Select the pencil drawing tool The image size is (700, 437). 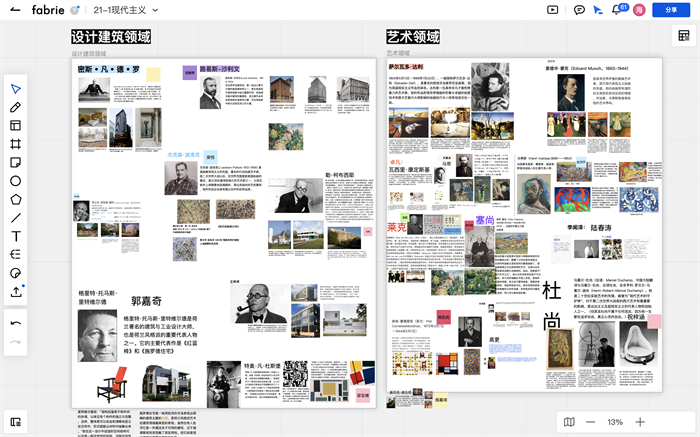pyautogui.click(x=16, y=107)
